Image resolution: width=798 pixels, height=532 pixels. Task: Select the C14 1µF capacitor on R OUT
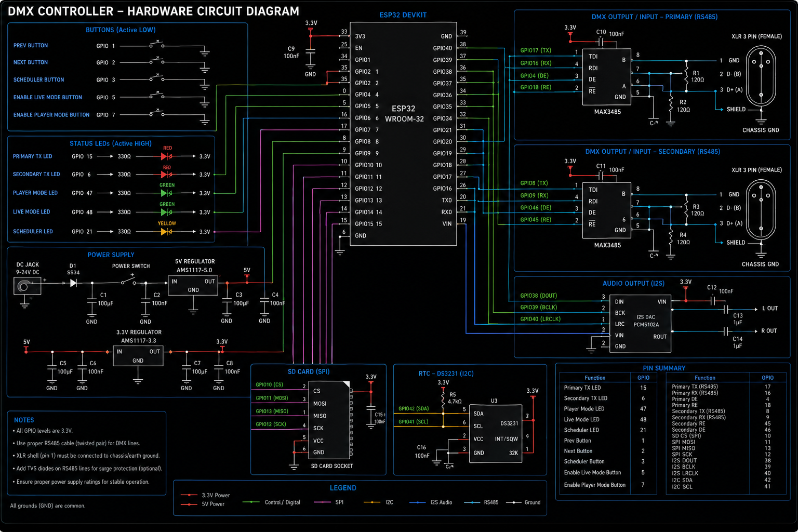726,331
